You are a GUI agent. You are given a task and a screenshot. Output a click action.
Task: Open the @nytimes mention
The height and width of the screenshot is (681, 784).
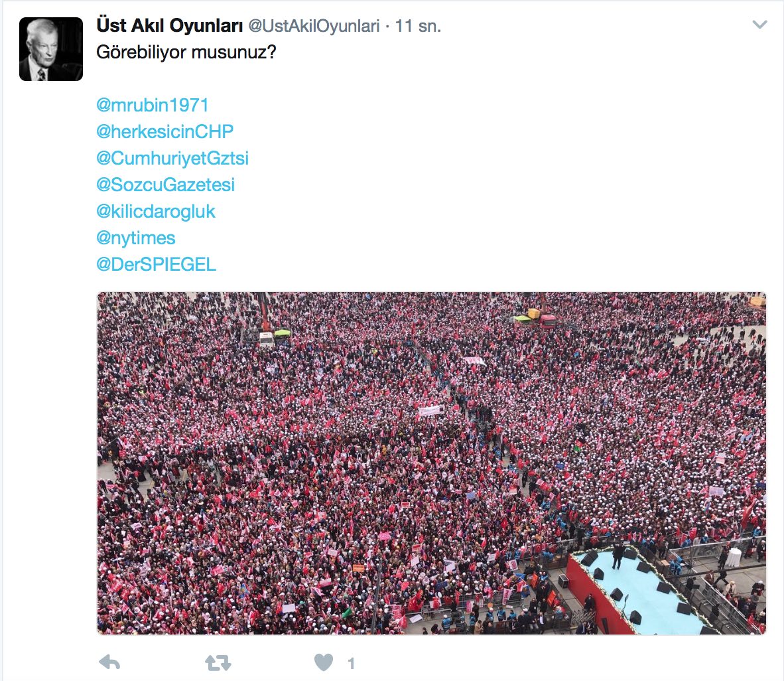click(x=135, y=238)
